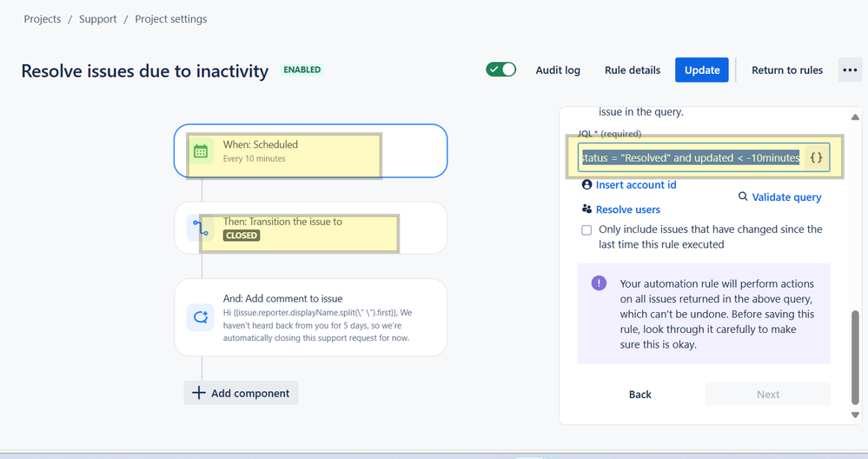Go to Projects breadcrumb
Screen dimensions: 868x459
(x=42, y=19)
